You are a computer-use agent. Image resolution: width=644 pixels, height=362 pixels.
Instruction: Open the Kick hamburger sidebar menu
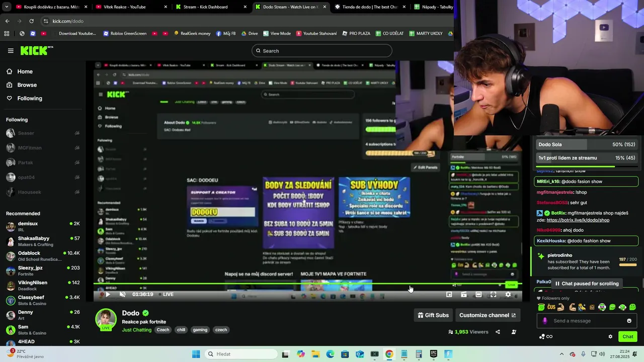pyautogui.click(x=11, y=51)
